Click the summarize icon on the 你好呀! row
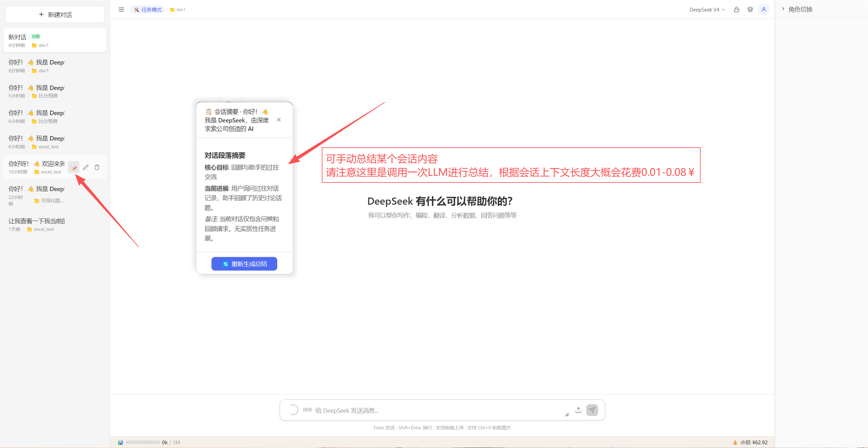 click(74, 167)
